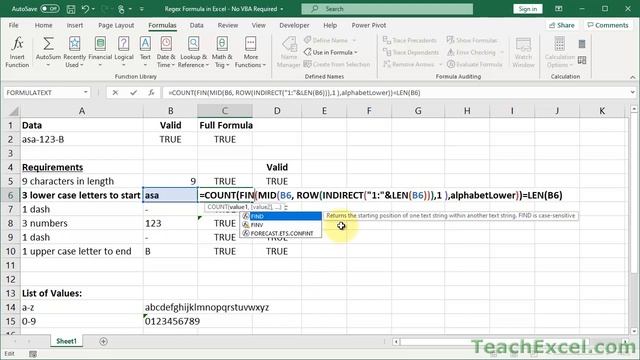
Task: Click Calculate Sheet icon
Action: click(x=582, y=60)
